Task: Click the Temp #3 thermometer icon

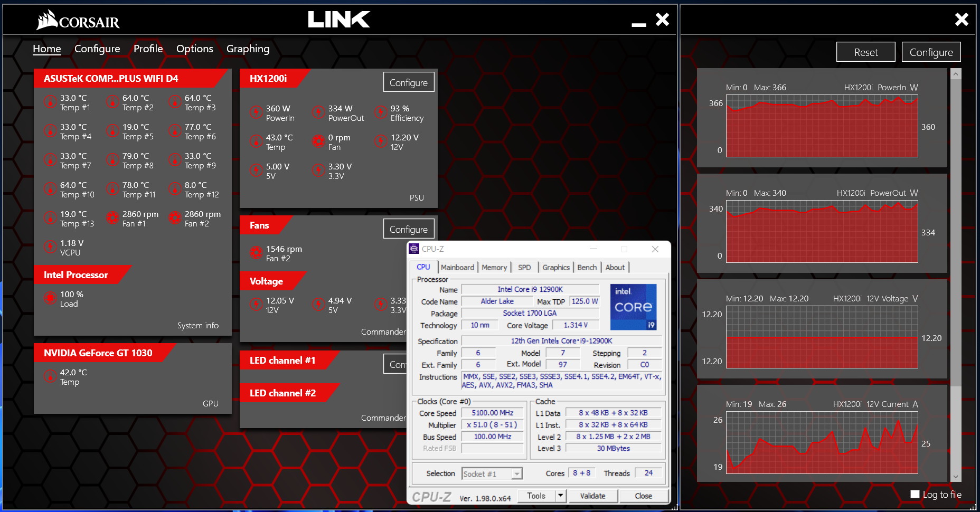Action: click(175, 101)
